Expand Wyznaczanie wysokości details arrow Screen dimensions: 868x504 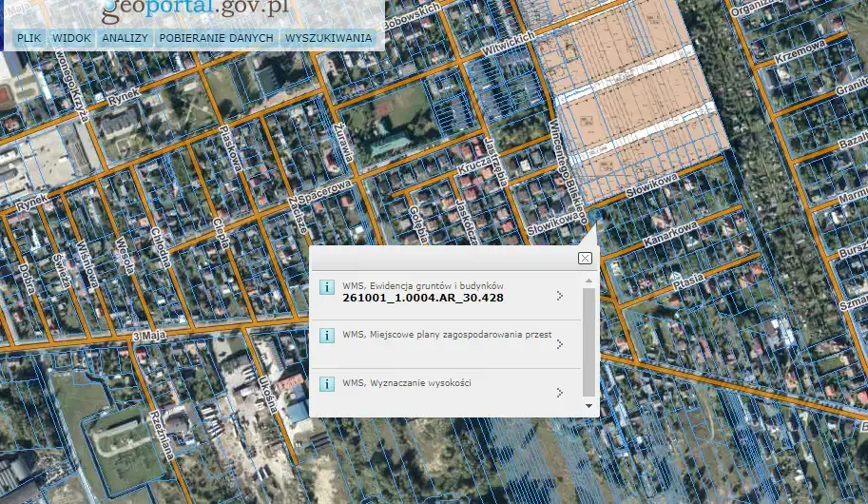[560, 392]
